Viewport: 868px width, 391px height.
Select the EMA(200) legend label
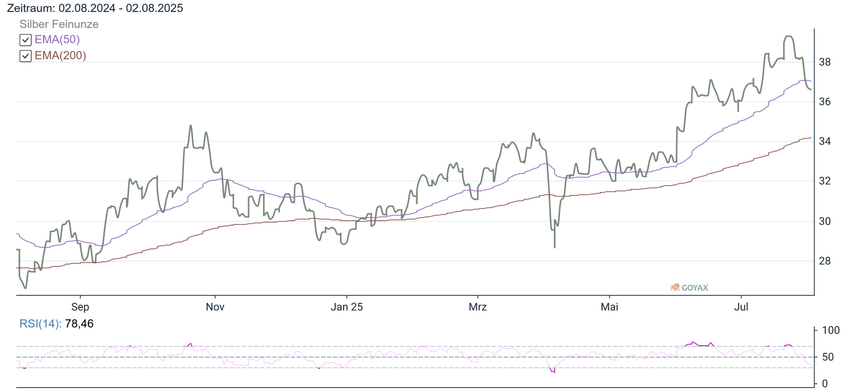(x=60, y=55)
